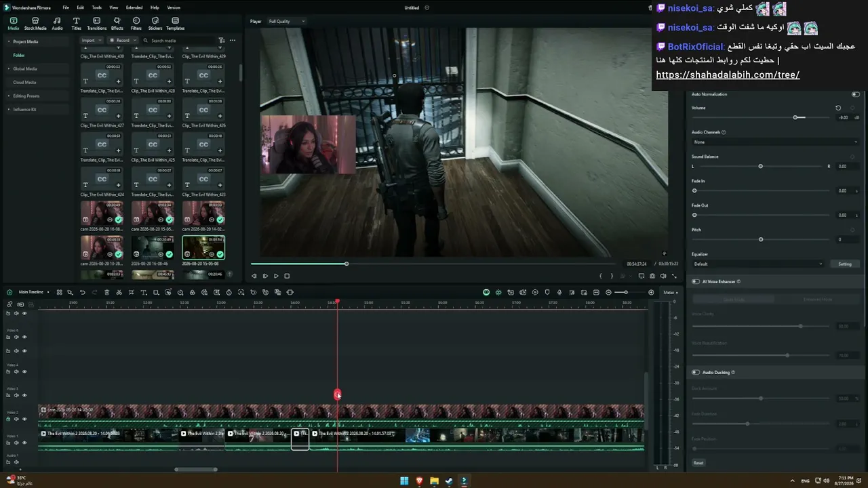Click the Import dropdown button
This screenshot has width=868, height=488.
(x=90, y=41)
